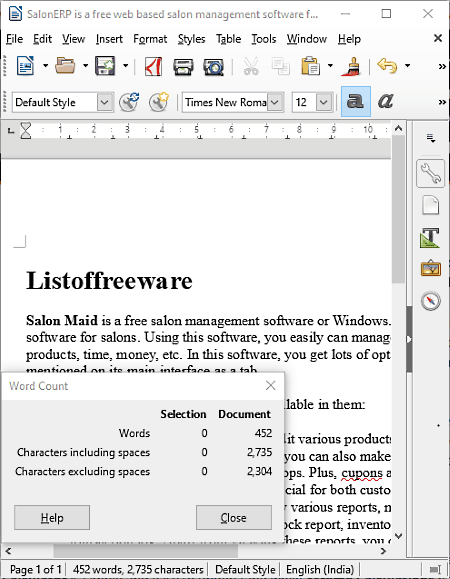Close the Word Count dialog X

coord(271,386)
